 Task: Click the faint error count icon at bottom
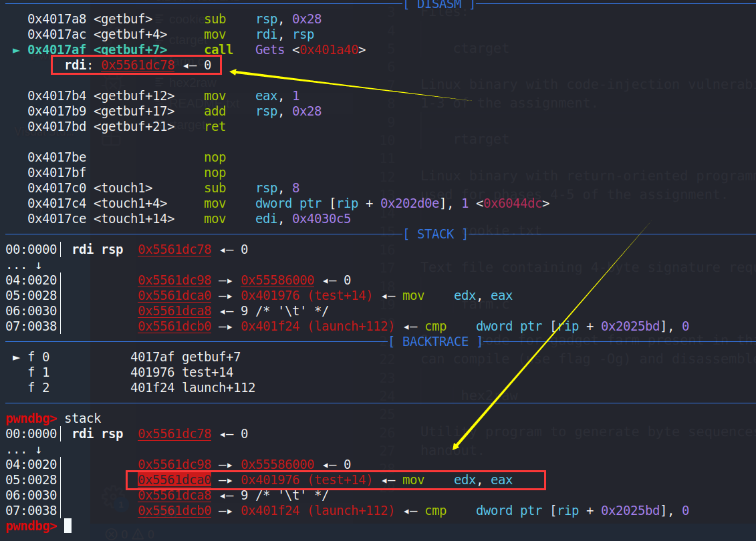[x=112, y=534]
